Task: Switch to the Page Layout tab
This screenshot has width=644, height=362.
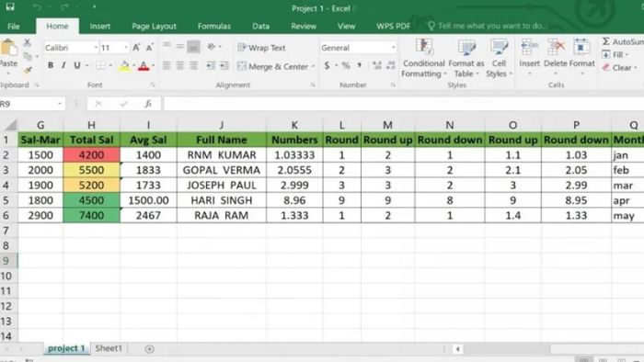Action: 154,27
